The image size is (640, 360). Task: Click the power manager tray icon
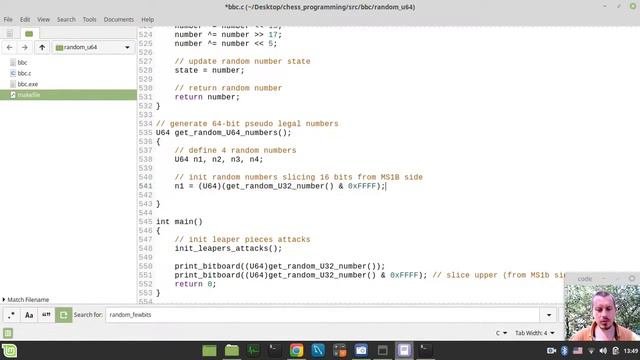point(616,351)
